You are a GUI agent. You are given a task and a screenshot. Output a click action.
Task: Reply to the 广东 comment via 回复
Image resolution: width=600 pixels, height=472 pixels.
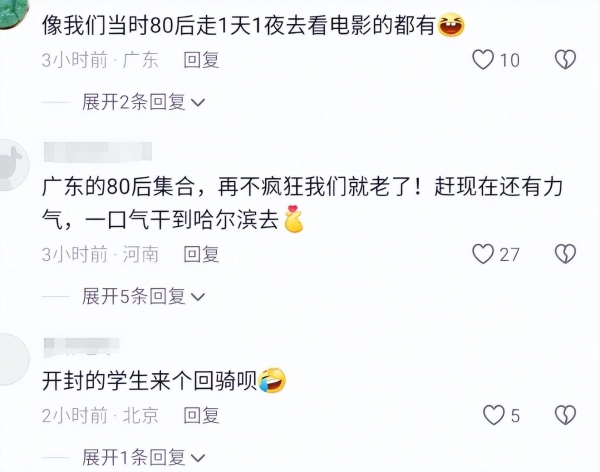pos(201,60)
